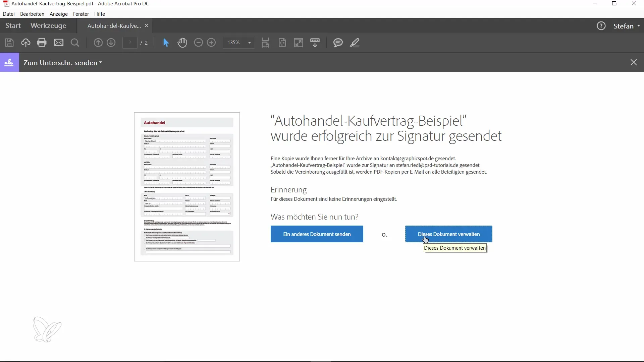644x362 pixels.
Task: Click the zoom out minus icon
Action: point(198,43)
